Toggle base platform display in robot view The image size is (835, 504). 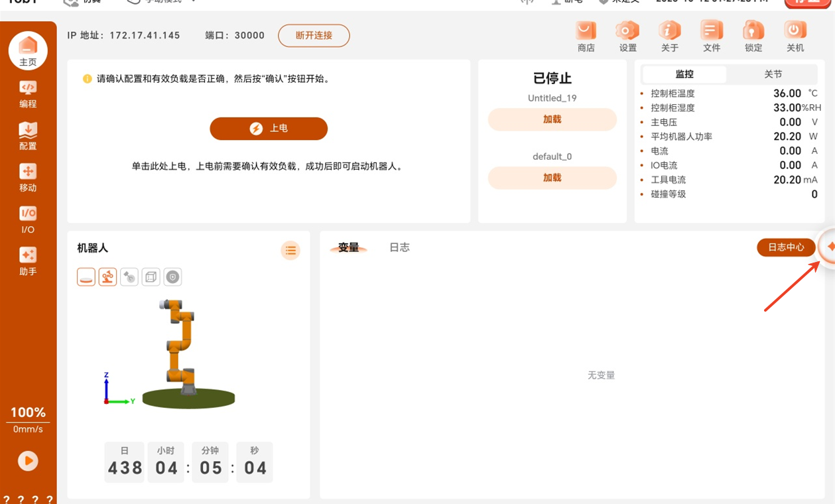[86, 277]
